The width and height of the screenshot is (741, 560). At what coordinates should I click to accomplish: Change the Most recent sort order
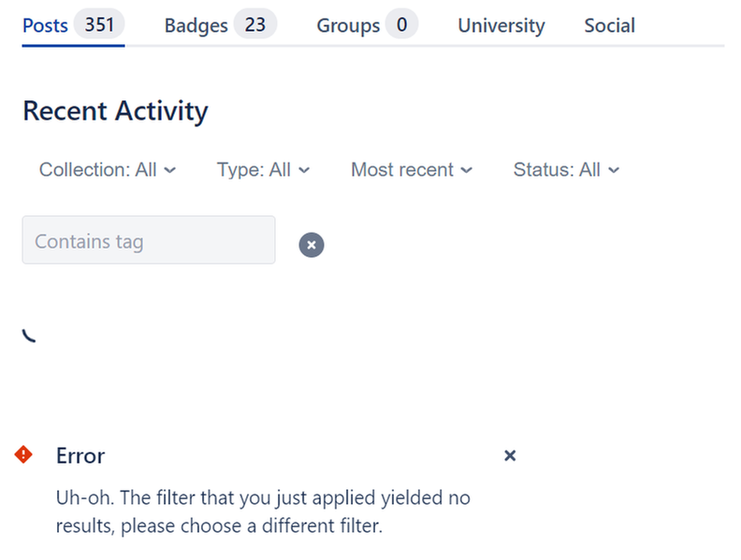(411, 170)
